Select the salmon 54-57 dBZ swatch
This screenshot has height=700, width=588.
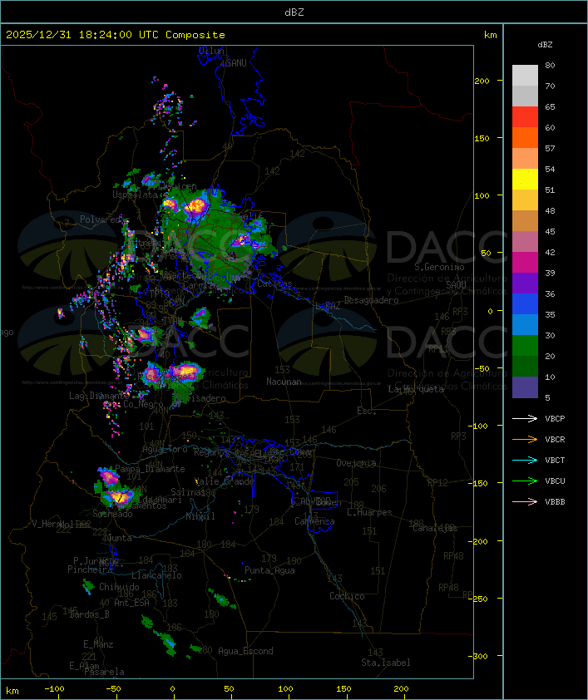525,159
